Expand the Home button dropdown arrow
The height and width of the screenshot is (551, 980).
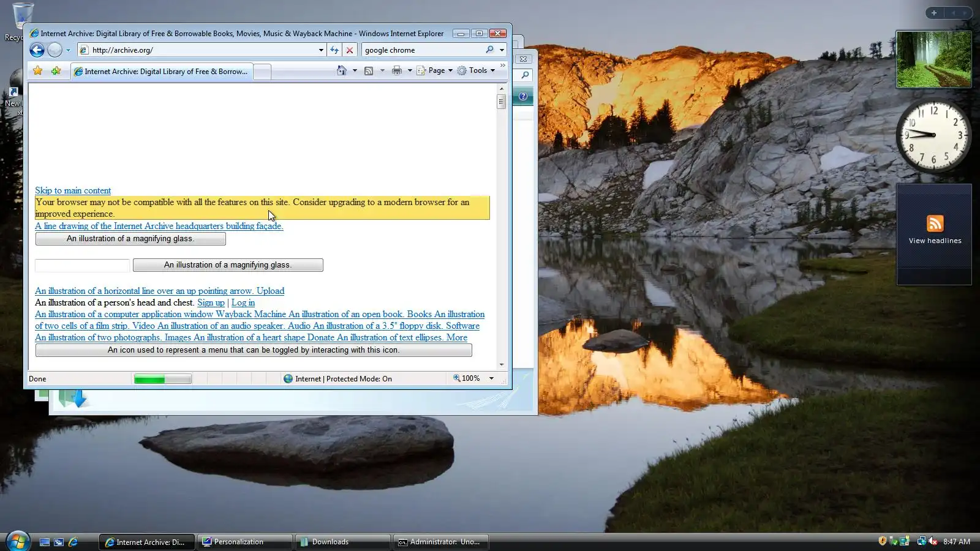pos(355,70)
